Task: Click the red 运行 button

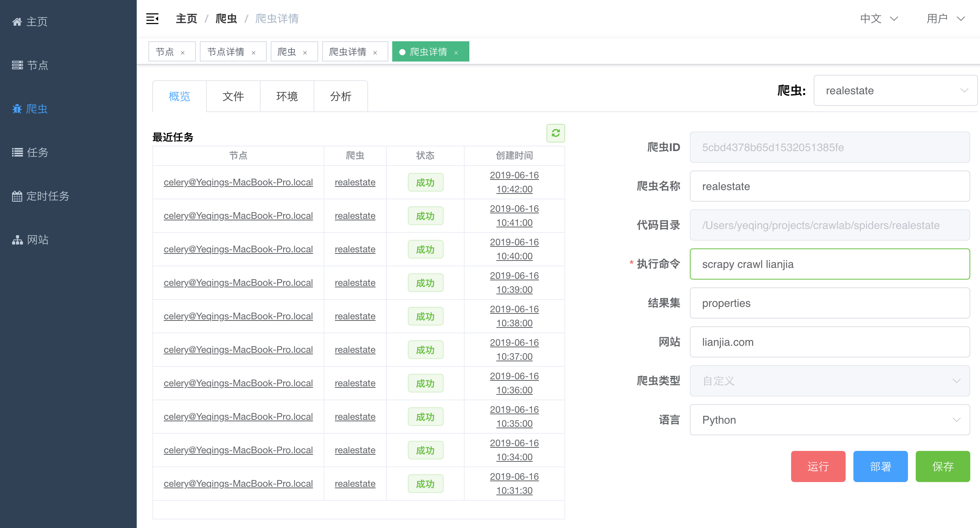Action: pos(818,466)
